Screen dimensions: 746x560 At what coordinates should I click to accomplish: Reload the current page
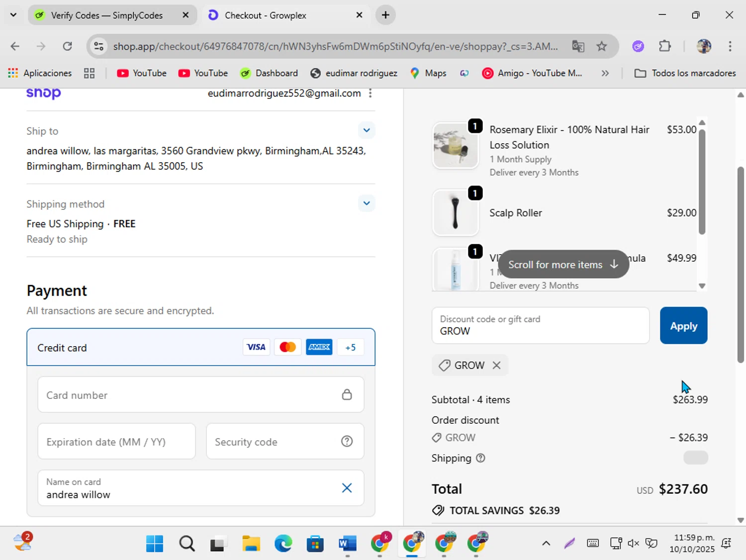coord(67,46)
